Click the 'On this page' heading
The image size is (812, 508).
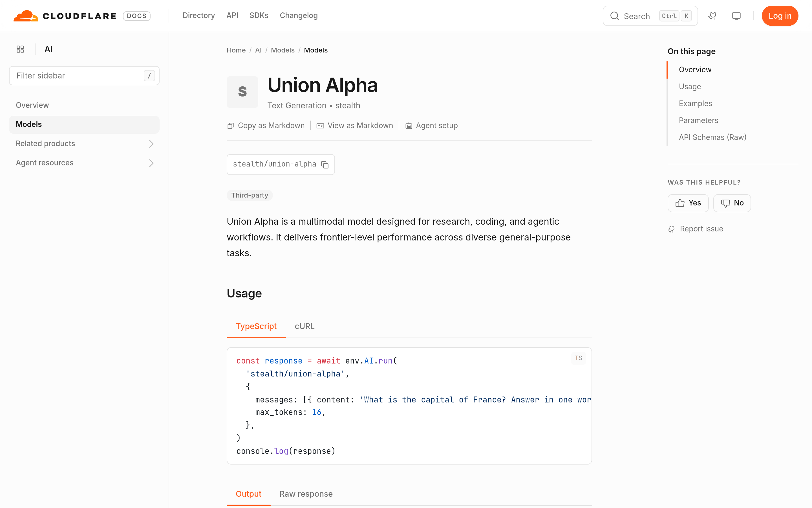pyautogui.click(x=691, y=51)
